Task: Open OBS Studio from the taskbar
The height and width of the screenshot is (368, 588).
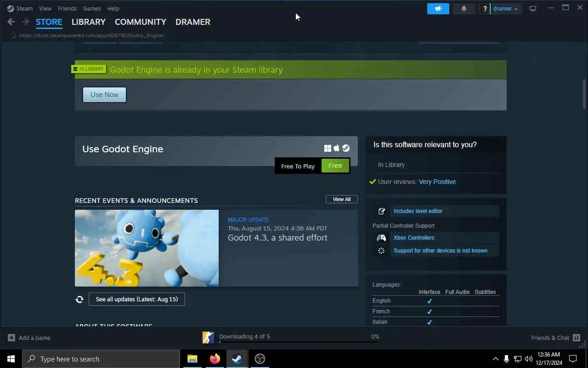Action: click(x=260, y=359)
